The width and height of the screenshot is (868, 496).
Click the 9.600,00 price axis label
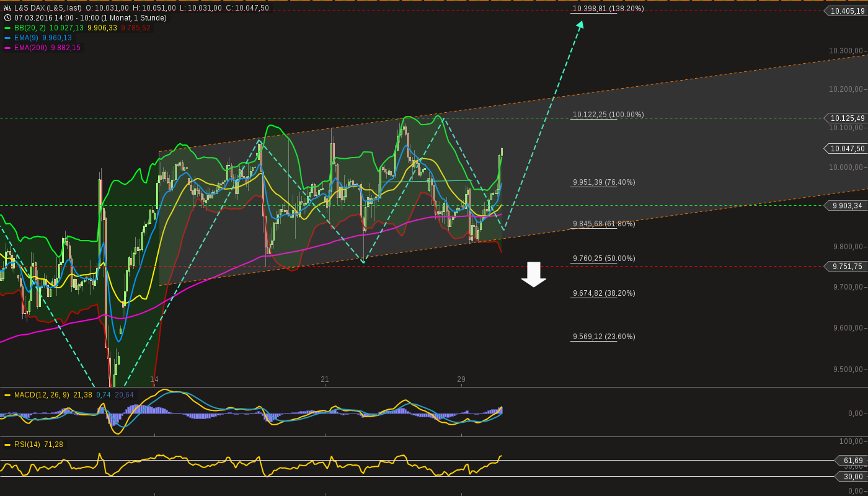tap(849, 328)
